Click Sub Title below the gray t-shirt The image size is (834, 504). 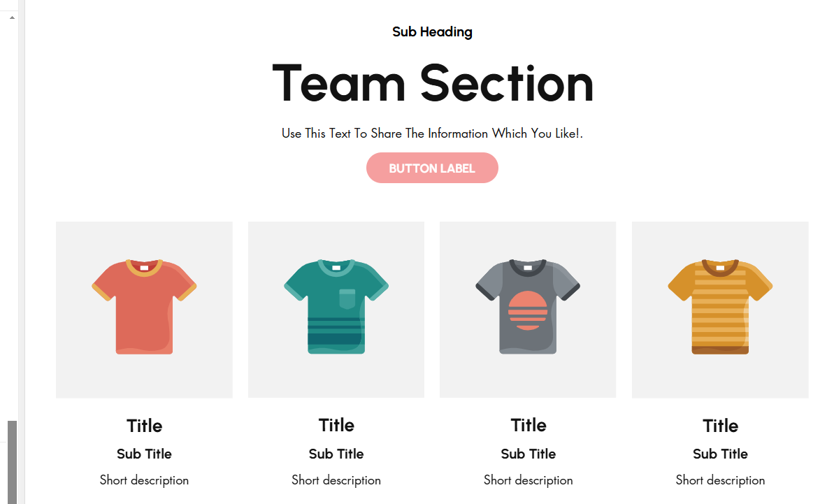(x=529, y=454)
